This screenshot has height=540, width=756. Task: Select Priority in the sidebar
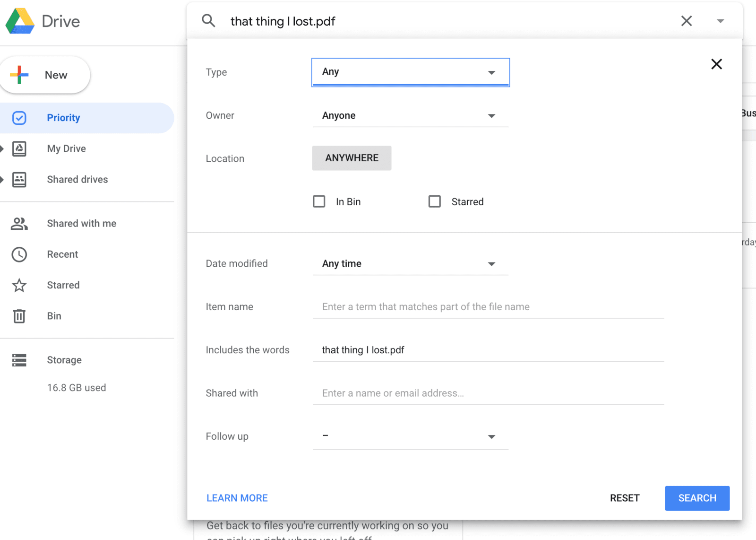63,118
